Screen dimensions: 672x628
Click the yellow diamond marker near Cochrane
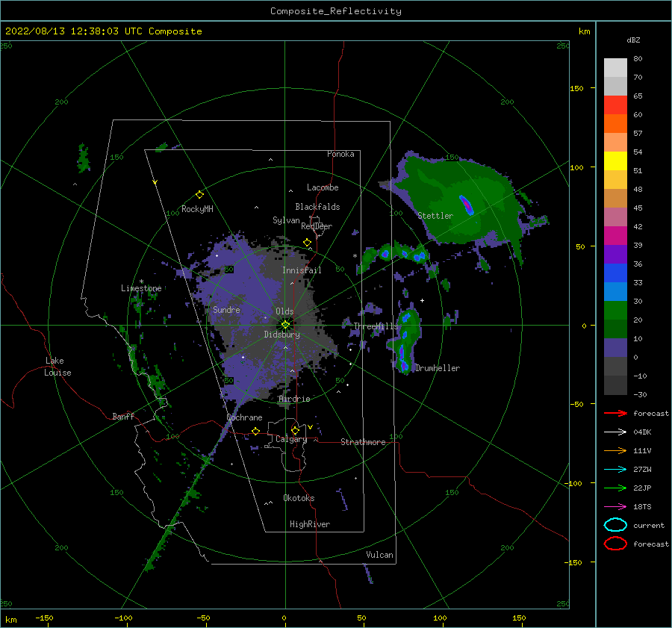tap(255, 431)
